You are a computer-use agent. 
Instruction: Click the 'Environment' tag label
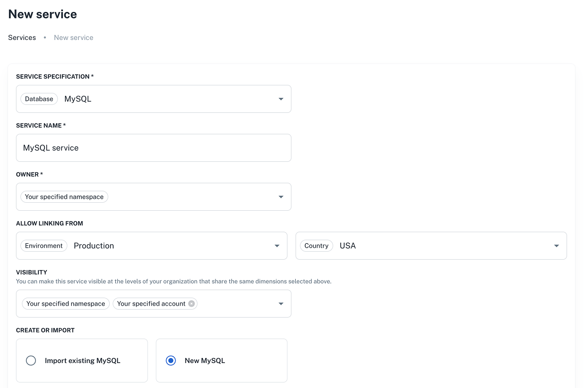44,246
